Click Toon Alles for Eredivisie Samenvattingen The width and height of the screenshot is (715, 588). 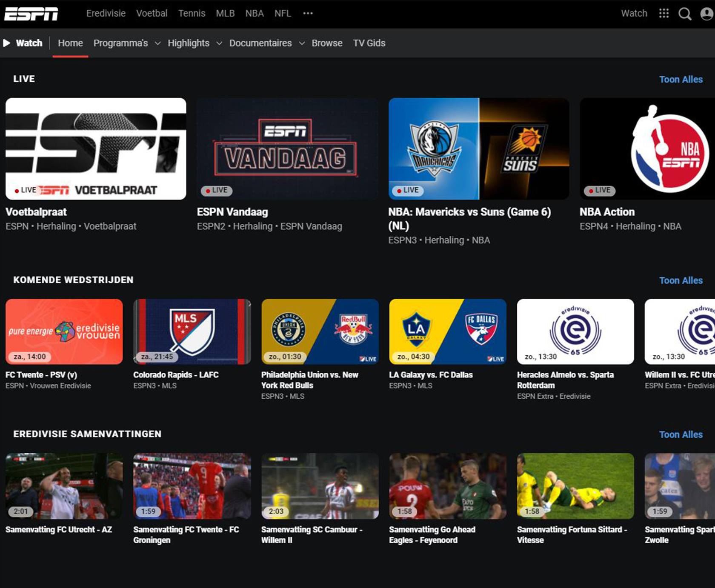(681, 434)
